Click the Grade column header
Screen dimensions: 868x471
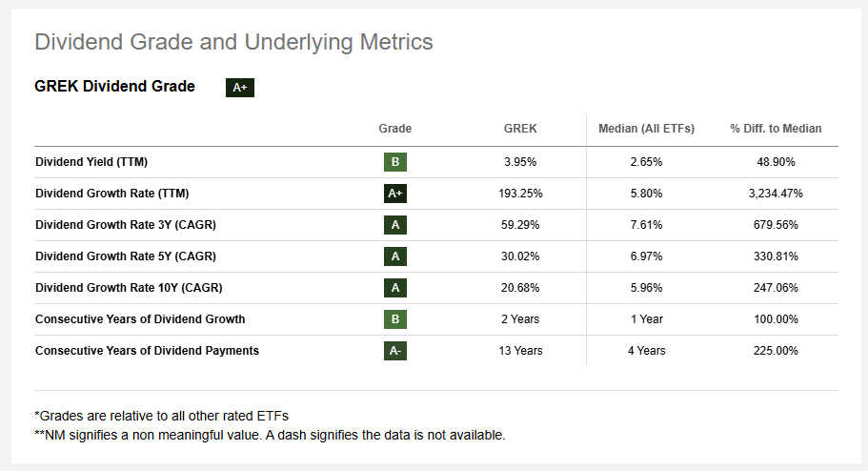pos(394,129)
